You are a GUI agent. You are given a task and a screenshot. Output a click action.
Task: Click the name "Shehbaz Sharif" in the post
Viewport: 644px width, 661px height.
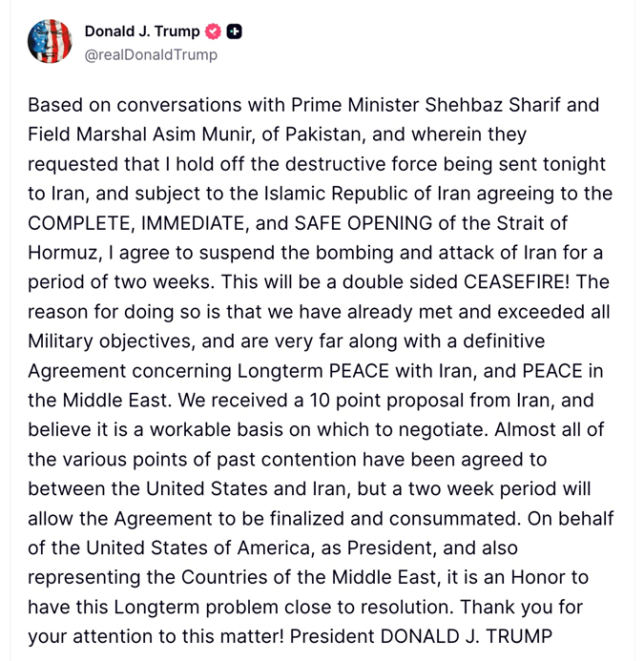coord(500,104)
